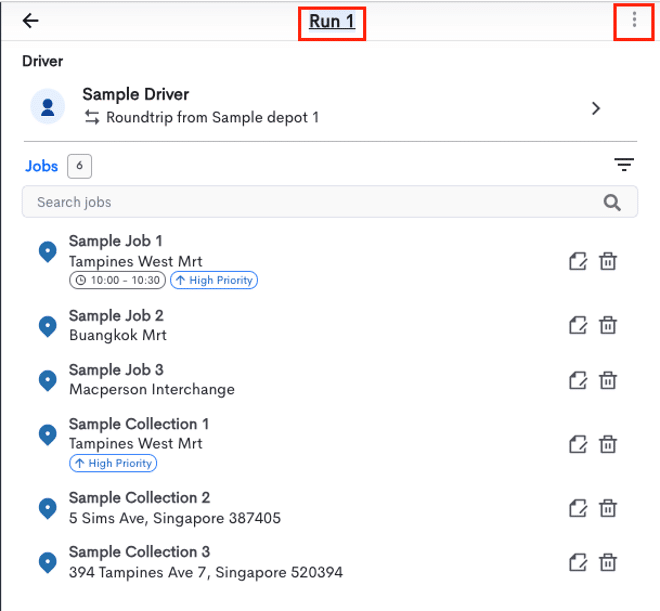660x611 pixels.
Task: Edit Sample Job 2
Action: coord(578,325)
